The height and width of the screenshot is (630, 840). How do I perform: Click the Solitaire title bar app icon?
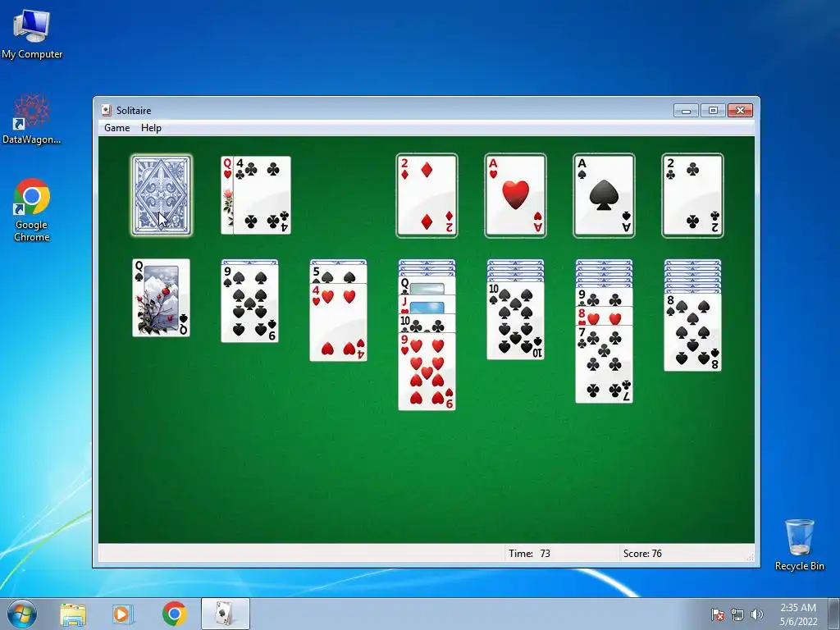pyautogui.click(x=106, y=110)
